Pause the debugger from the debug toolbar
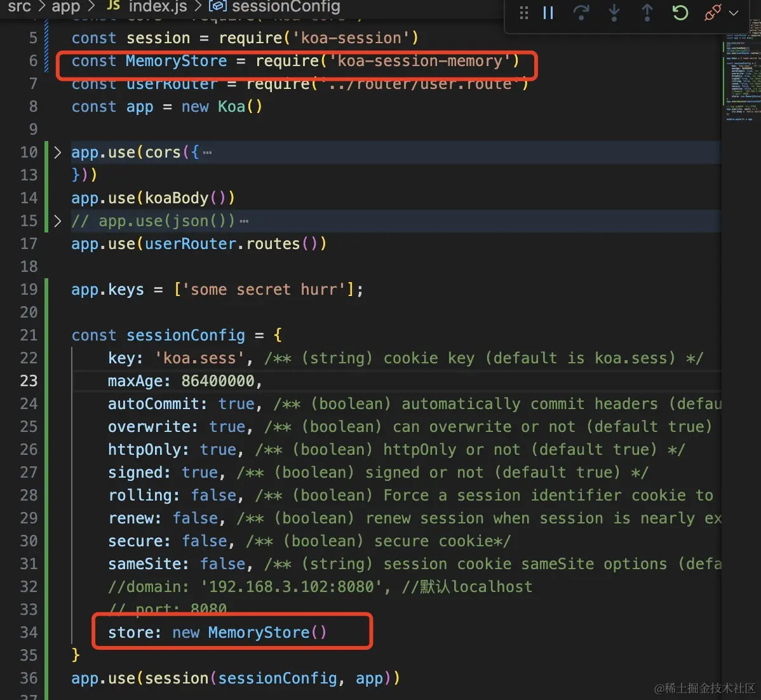This screenshot has width=761, height=700. click(x=548, y=13)
